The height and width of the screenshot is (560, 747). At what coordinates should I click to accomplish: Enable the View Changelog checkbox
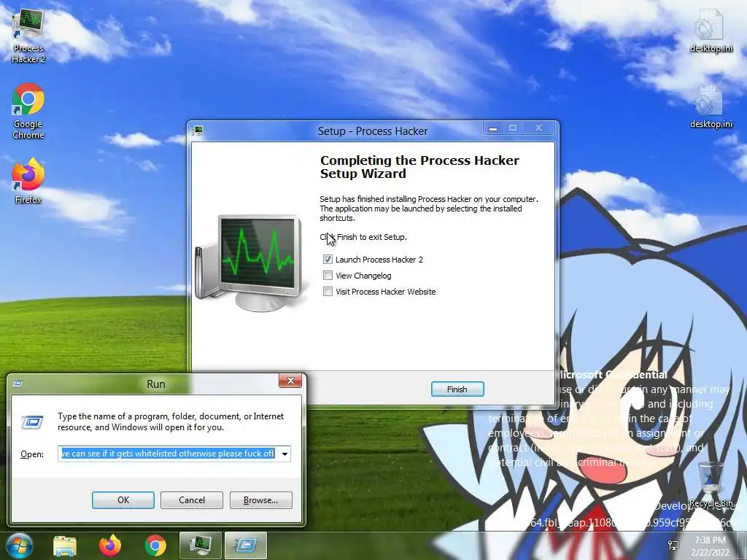click(x=328, y=276)
